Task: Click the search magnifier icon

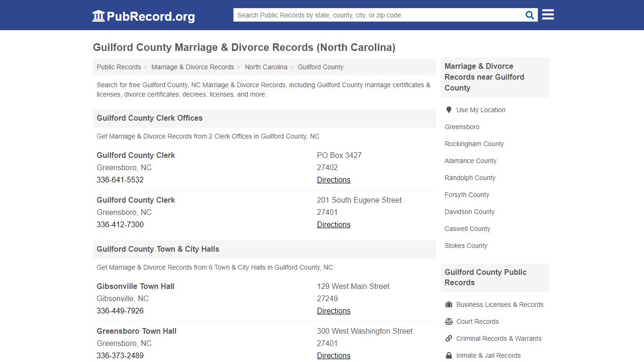Action: [530, 15]
